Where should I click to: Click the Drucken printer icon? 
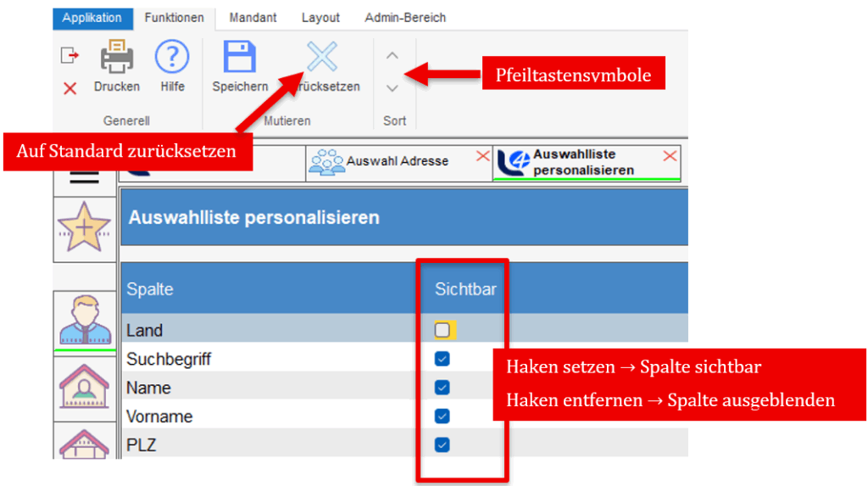[x=117, y=59]
